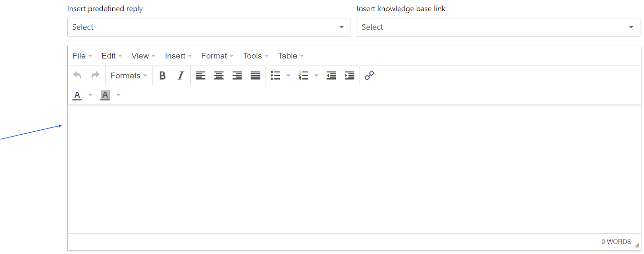644x254 pixels.
Task: Open the Table menu
Action: 291,56
